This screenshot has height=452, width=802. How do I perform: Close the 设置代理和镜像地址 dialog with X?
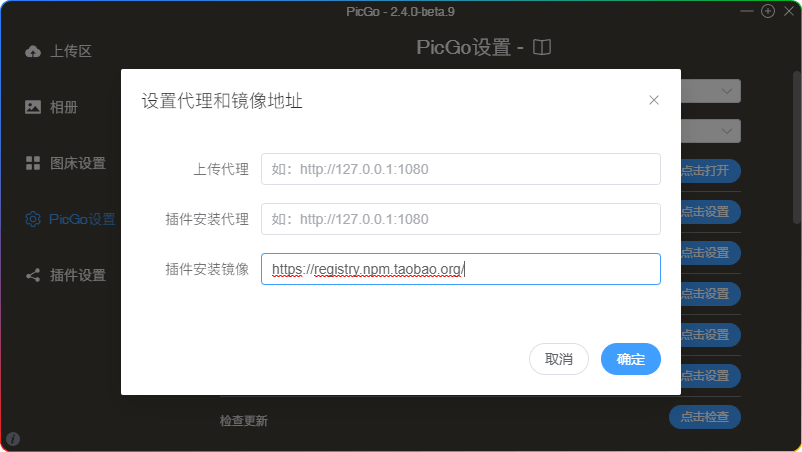pyautogui.click(x=654, y=100)
